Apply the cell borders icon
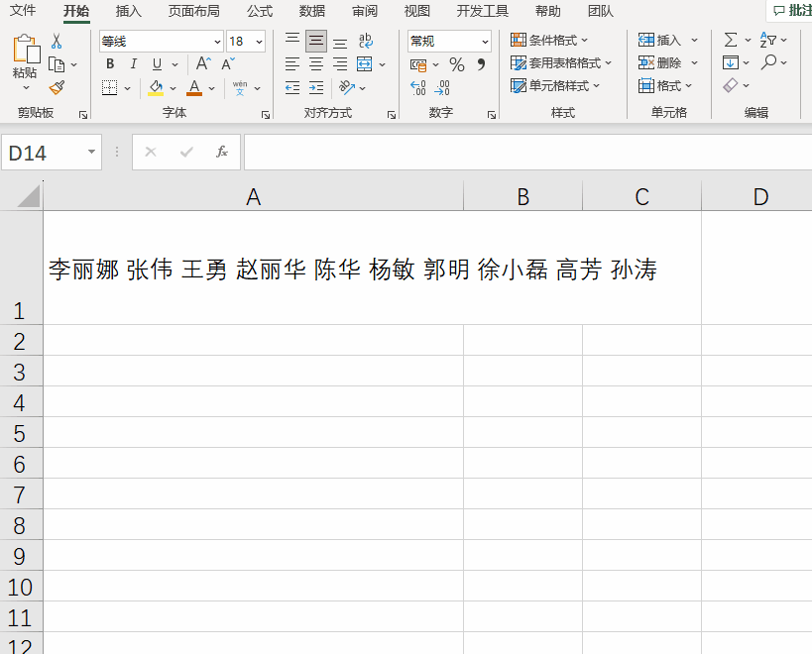The width and height of the screenshot is (812, 654). (109, 87)
